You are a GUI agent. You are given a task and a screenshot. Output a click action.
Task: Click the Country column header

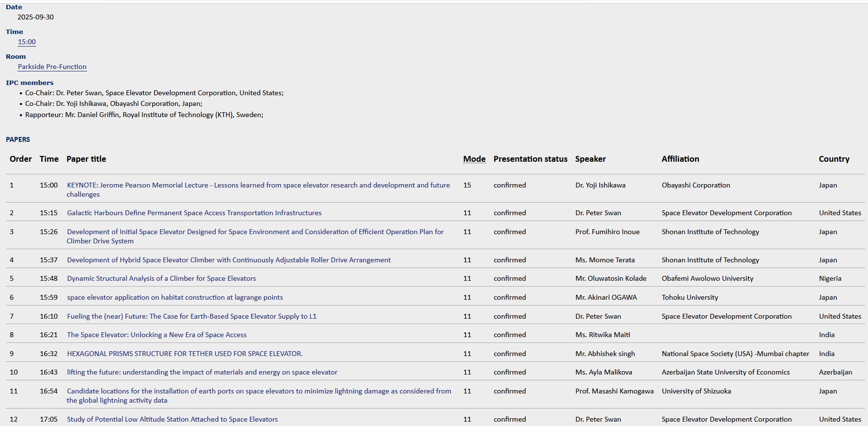click(x=834, y=159)
